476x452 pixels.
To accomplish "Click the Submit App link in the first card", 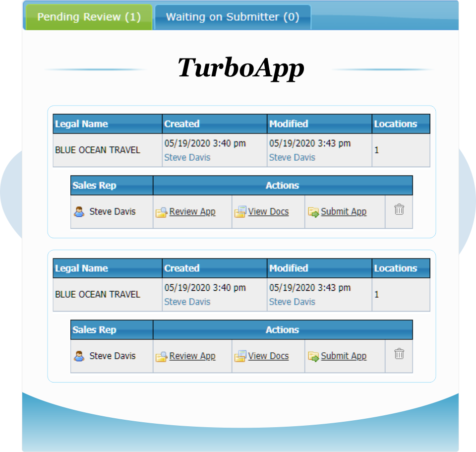I will (344, 211).
